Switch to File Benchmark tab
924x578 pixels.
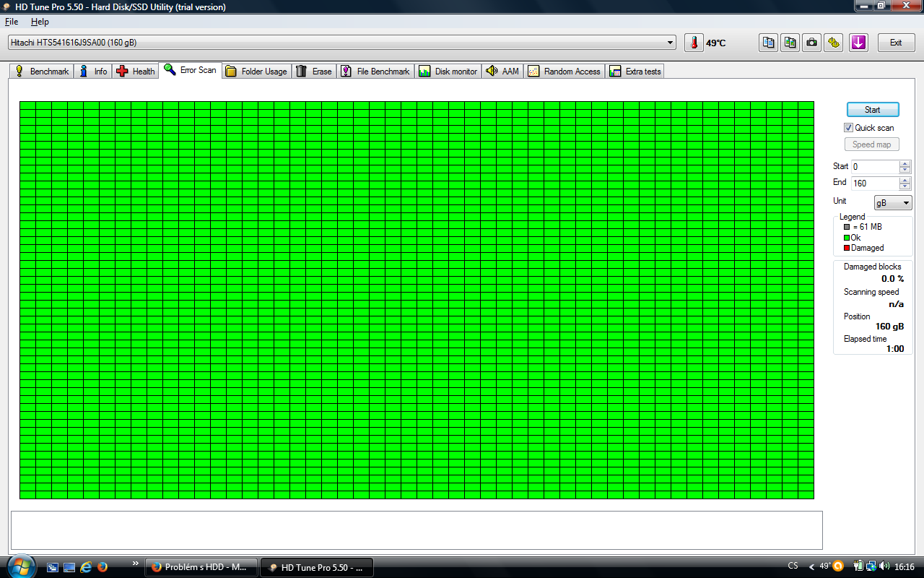[x=375, y=71]
